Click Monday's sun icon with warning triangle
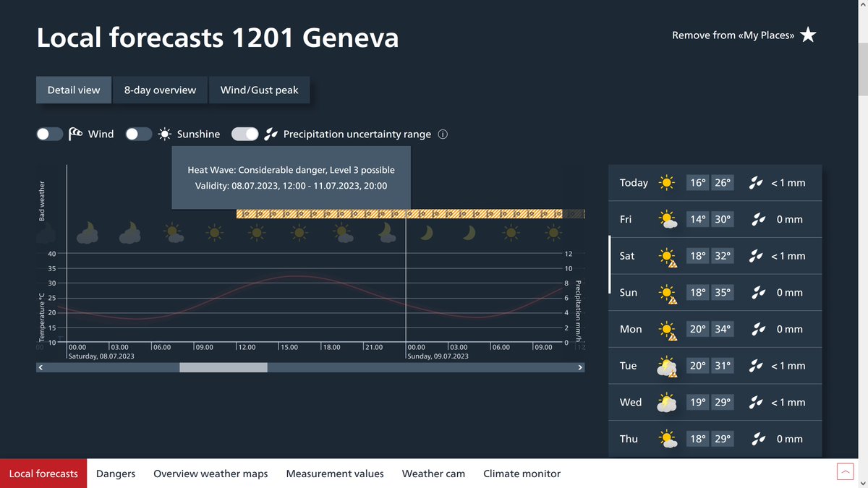Screen dimensions: 868x488 tap(668, 329)
